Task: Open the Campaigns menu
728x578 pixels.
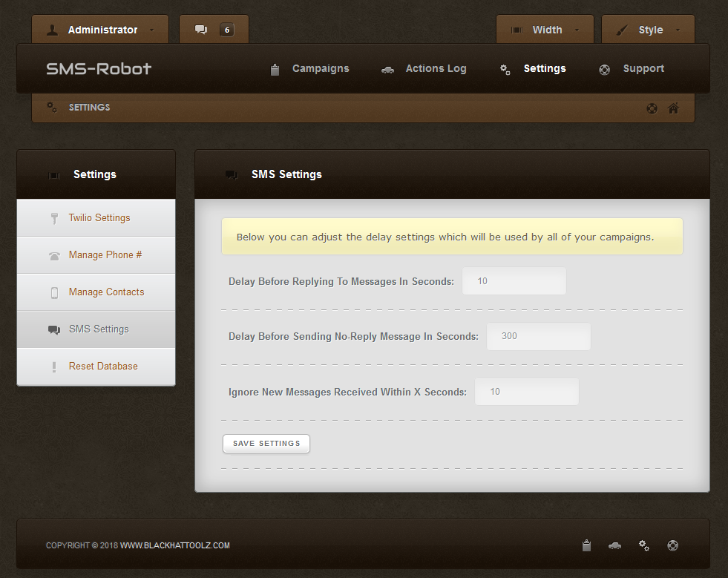Action: (321, 69)
